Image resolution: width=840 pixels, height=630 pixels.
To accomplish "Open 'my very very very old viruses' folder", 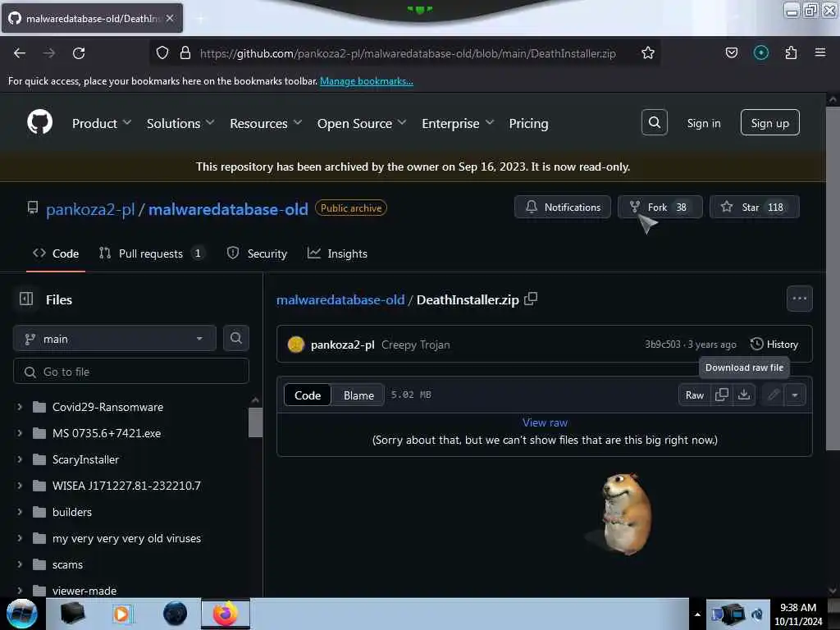I will pos(126,538).
